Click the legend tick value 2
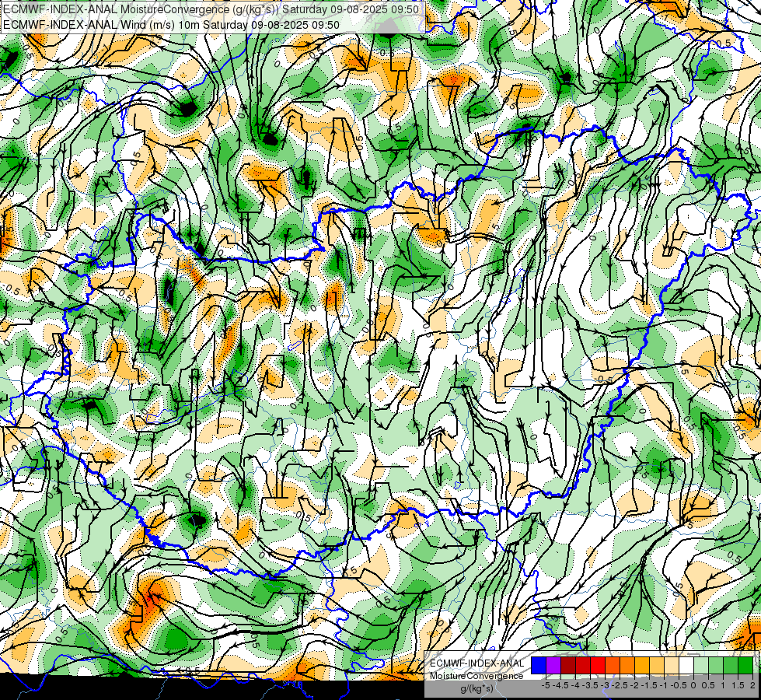This screenshot has width=761, height=700. (752, 685)
